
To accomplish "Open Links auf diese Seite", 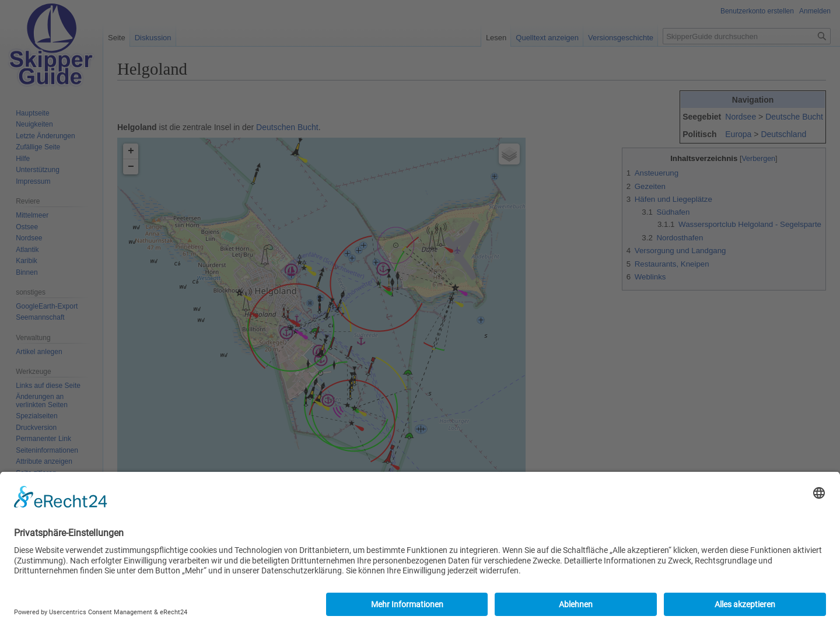I will click(x=48, y=386).
